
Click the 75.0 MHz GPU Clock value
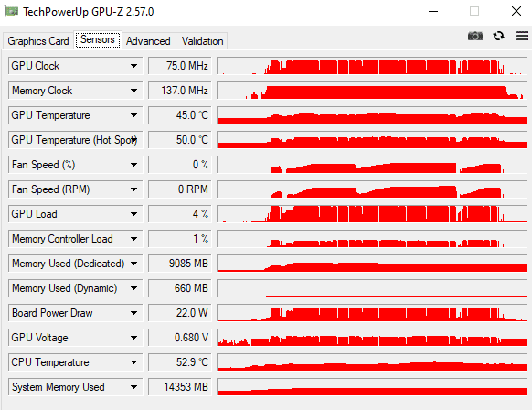click(x=180, y=66)
